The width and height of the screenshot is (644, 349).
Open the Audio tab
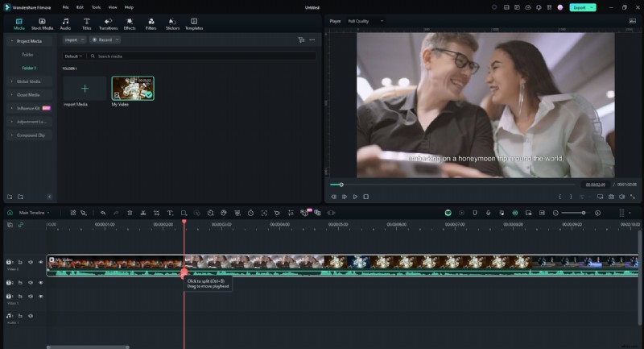65,24
